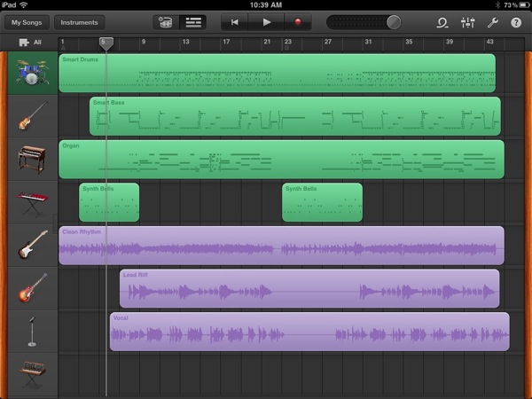Image resolution: width=532 pixels, height=399 pixels.
Task: Tap the battery indicator in status bar
Action: 524,4
